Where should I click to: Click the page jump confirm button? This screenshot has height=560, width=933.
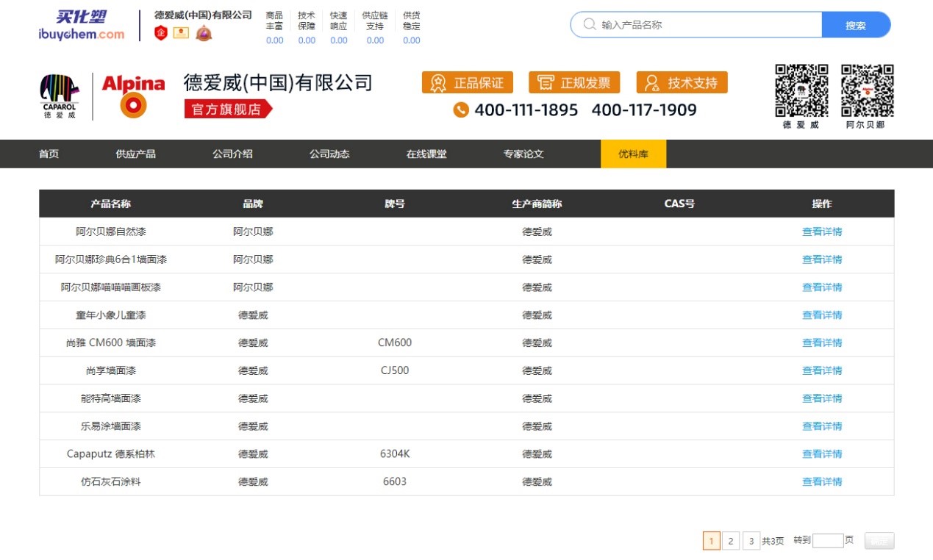[x=879, y=541]
